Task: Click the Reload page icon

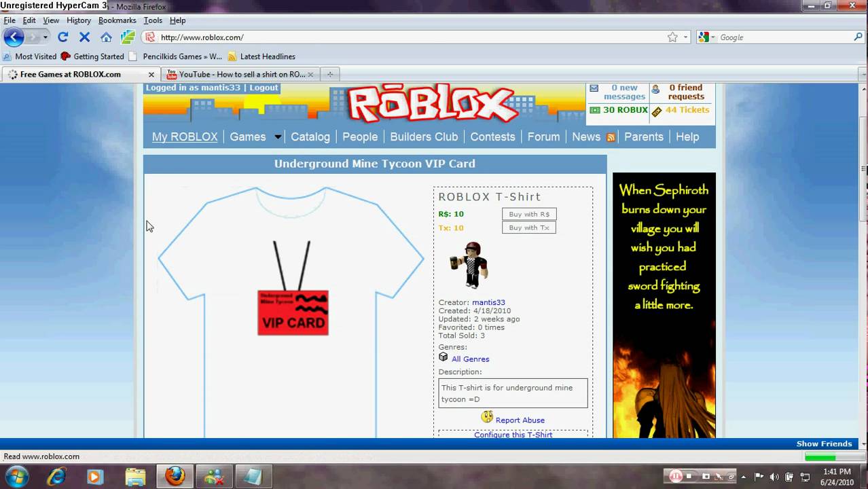Action: pyautogui.click(x=62, y=37)
